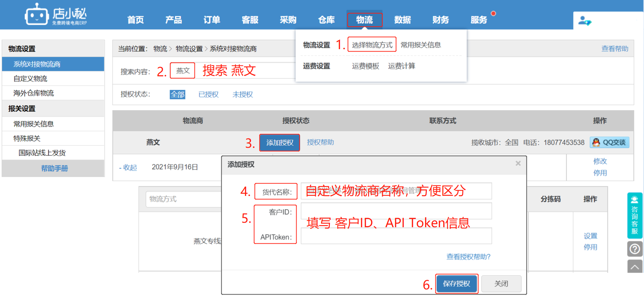Filter authorization status by 已授权
This screenshot has width=644, height=298.
click(x=208, y=95)
